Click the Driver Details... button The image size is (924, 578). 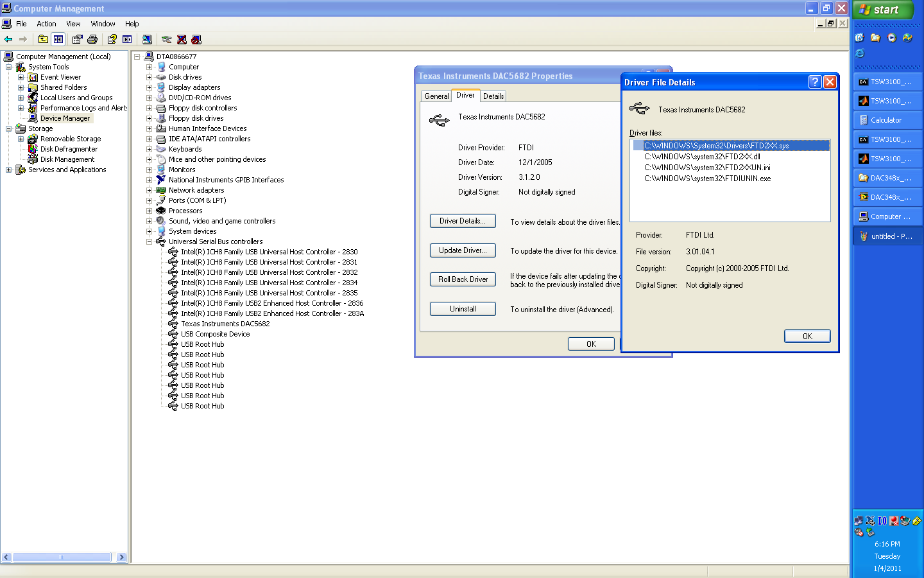tap(463, 221)
